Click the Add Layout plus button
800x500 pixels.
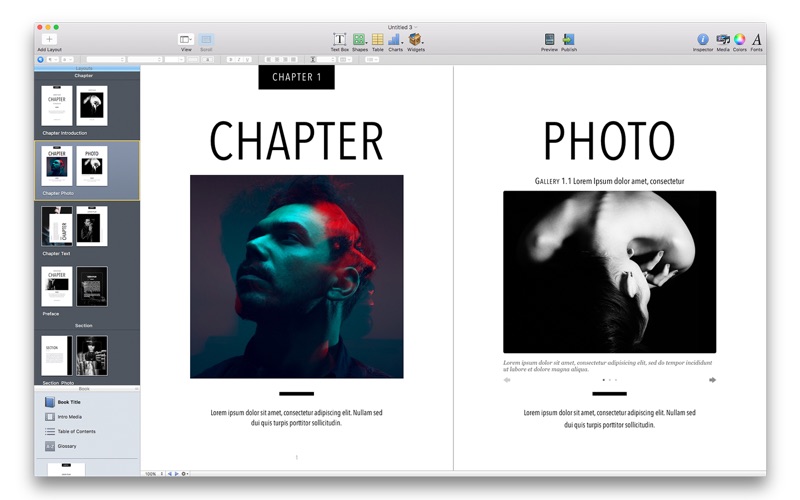[49, 39]
